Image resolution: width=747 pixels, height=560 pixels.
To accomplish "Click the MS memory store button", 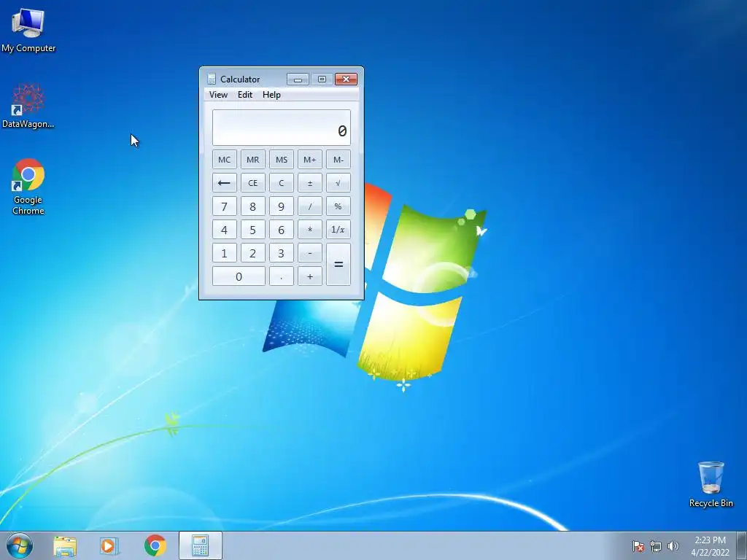I will click(x=282, y=160).
